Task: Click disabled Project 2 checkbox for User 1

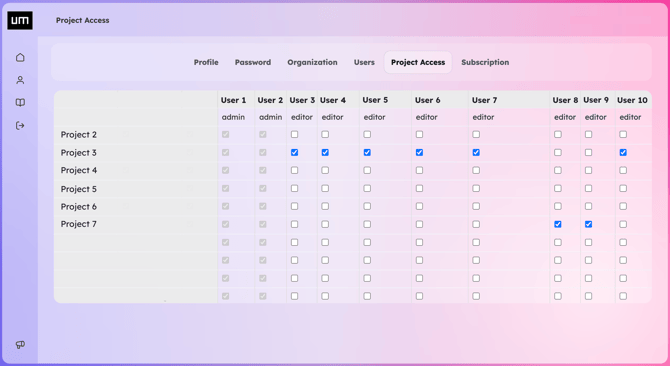Action: (226, 135)
